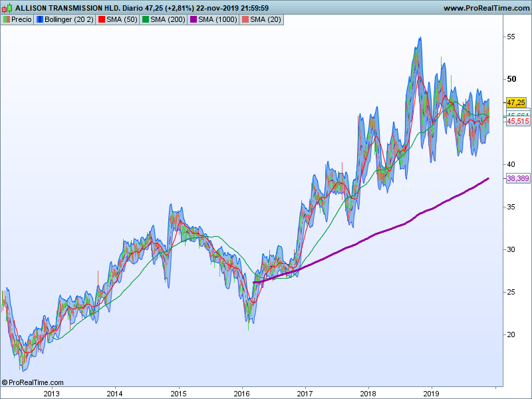Image resolution: width=532 pixels, height=399 pixels.
Task: Click the blue Bollinger color swatch
Action: point(39,20)
